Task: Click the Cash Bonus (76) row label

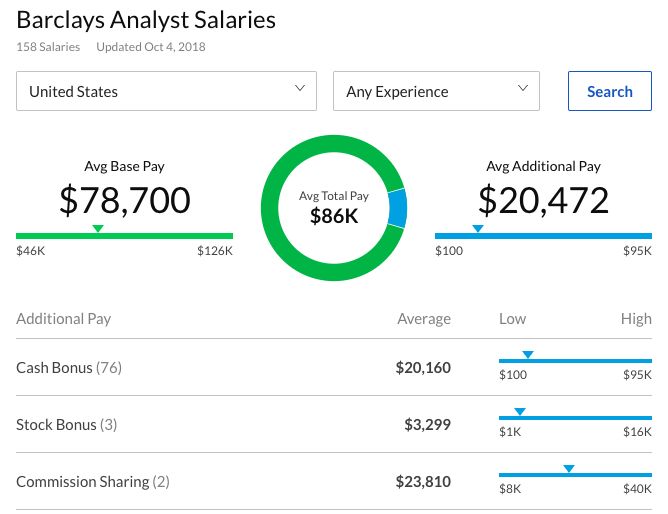Action: (x=69, y=368)
